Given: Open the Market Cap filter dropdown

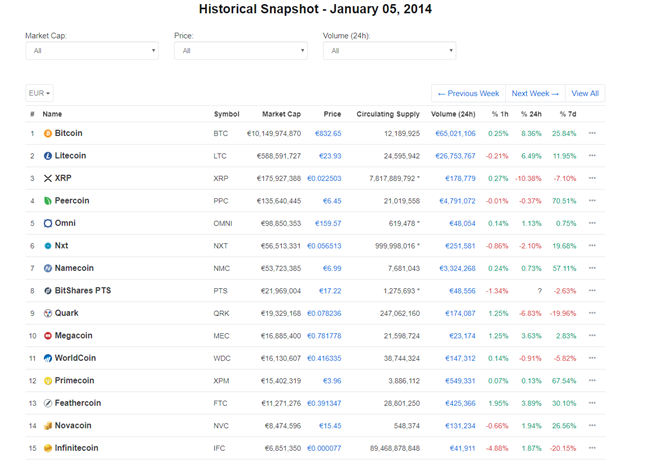Looking at the screenshot, I should pos(92,51).
